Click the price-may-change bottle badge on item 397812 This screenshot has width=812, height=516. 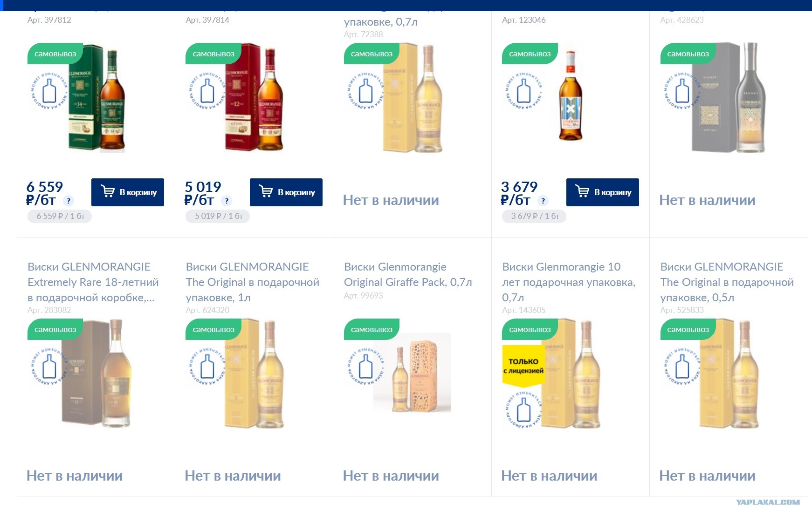coord(49,91)
